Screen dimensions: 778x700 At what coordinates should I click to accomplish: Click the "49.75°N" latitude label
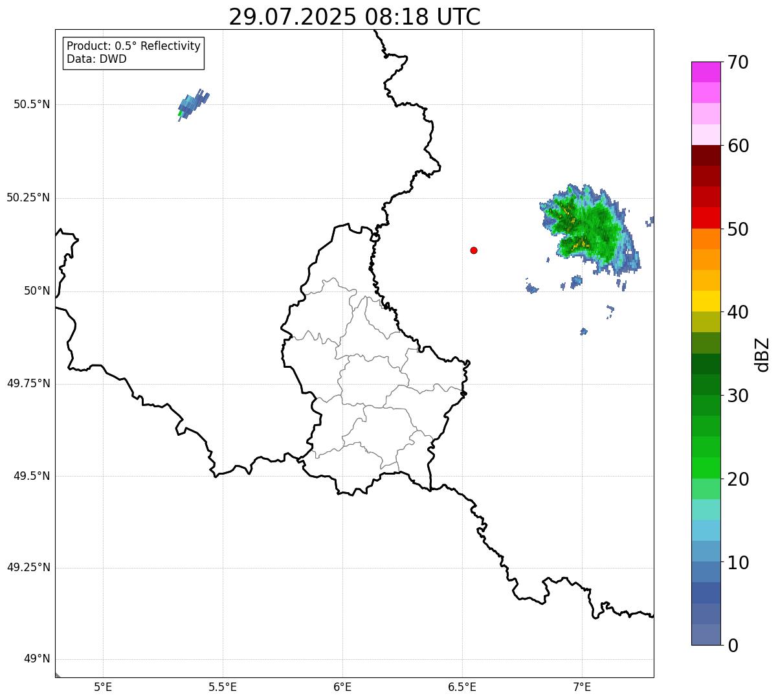(x=28, y=383)
